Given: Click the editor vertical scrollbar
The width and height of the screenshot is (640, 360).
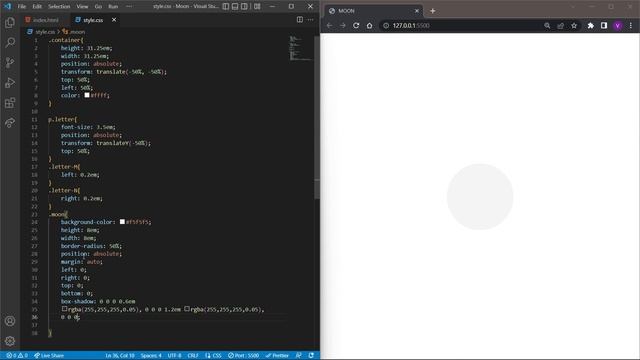Looking at the screenshot, I should 317,118.
